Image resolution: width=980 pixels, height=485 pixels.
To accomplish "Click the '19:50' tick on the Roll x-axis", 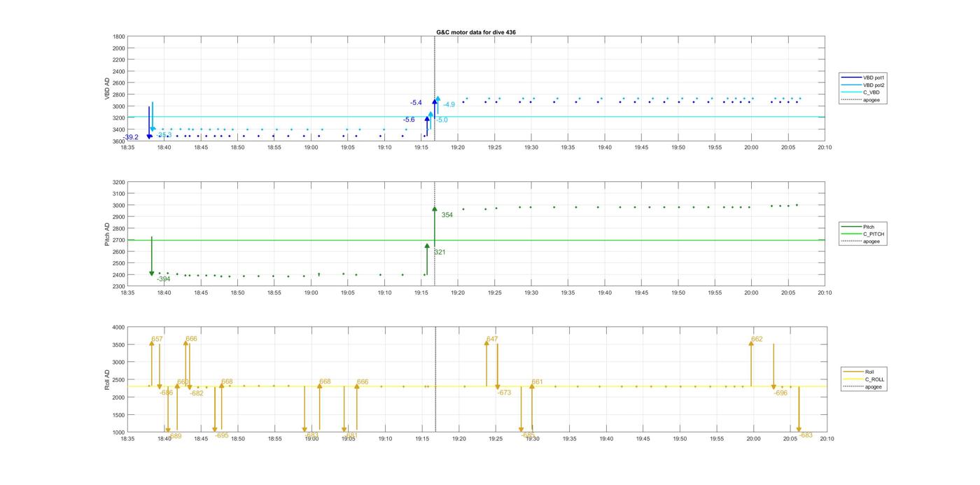I will pos(680,439).
